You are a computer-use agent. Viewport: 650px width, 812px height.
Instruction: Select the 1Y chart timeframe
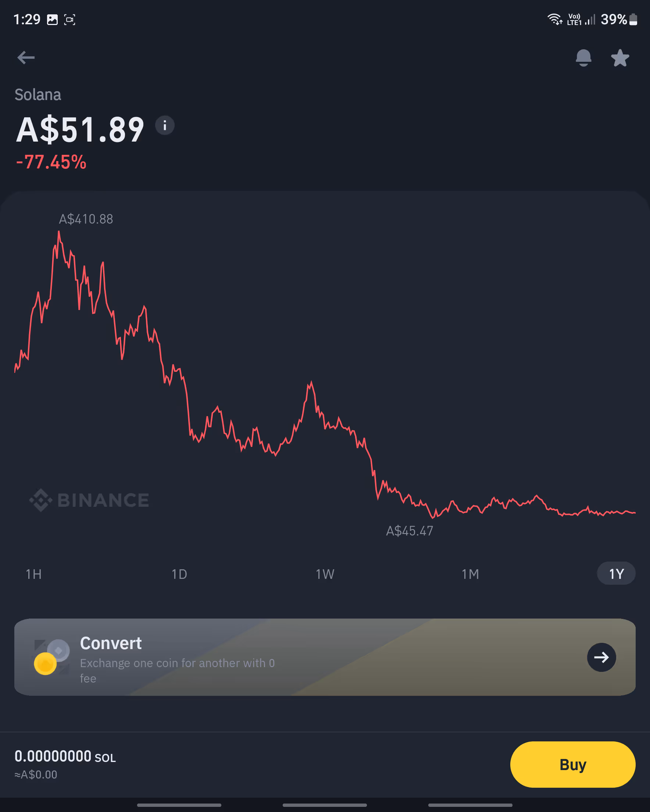click(616, 574)
